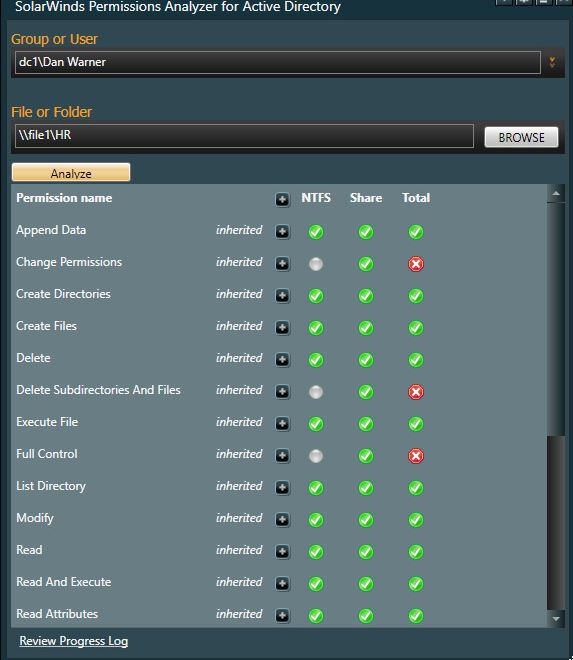Expand the Delete permission row
Image resolution: width=573 pixels, height=660 pixels.
coord(283,359)
